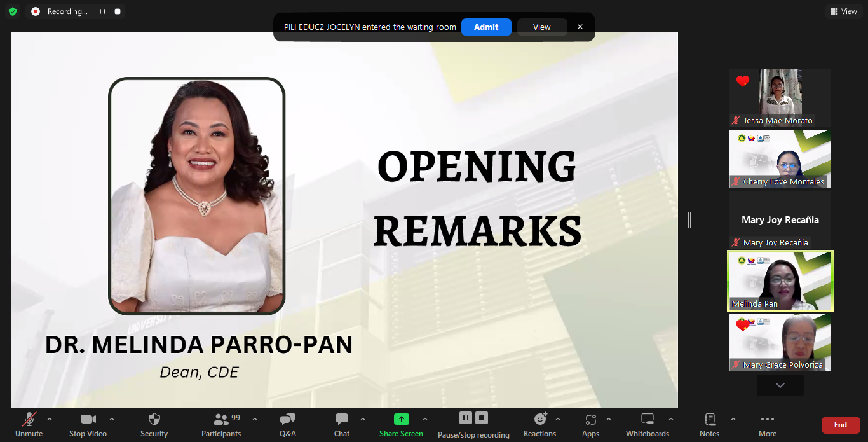
Task: Stop the video camera
Action: pyautogui.click(x=88, y=420)
